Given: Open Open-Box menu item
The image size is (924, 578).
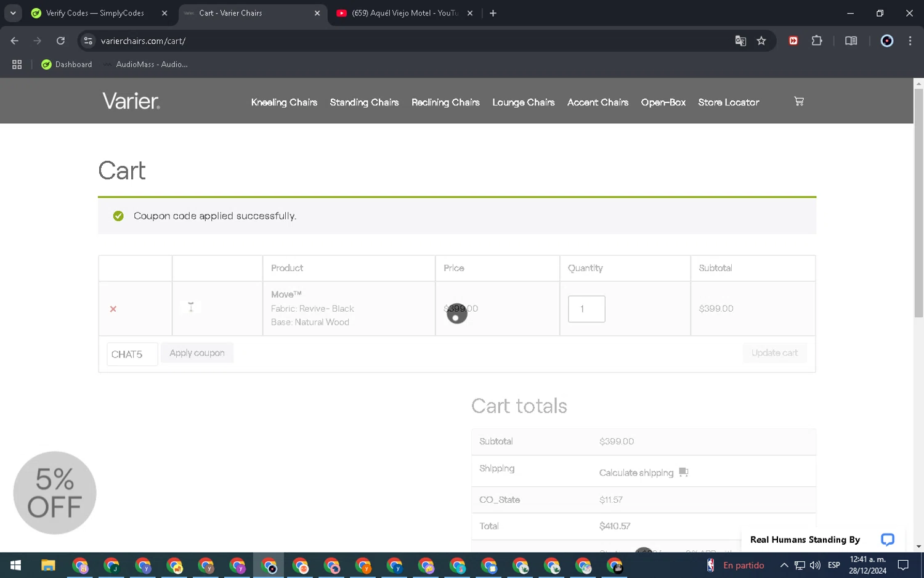Looking at the screenshot, I should point(663,102).
